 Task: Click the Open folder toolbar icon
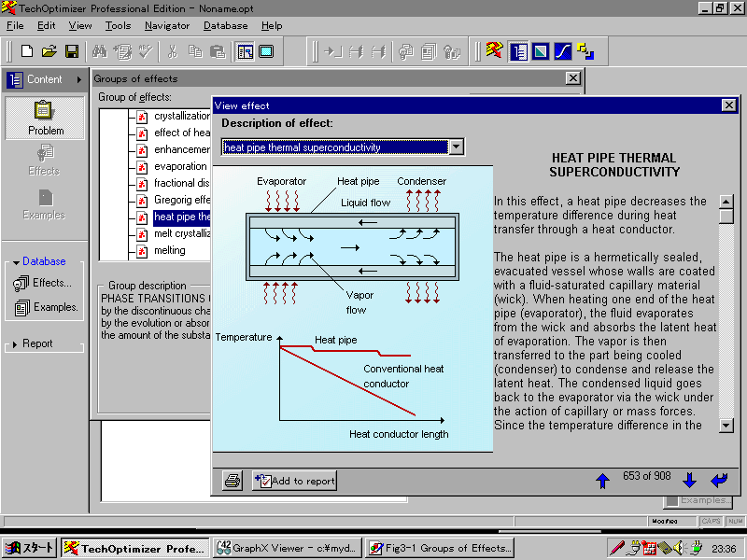pyautogui.click(x=49, y=51)
